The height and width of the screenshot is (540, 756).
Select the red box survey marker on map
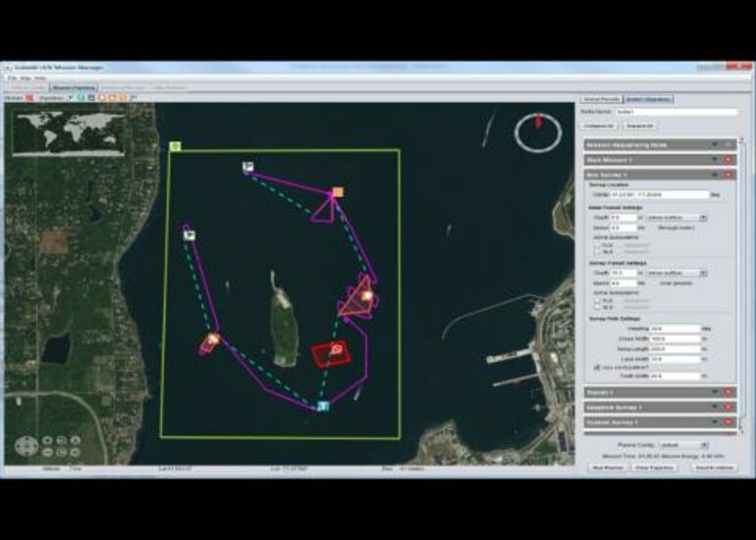(x=332, y=351)
